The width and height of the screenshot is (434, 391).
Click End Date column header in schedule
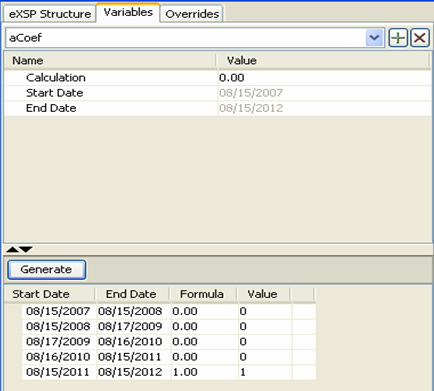(x=133, y=294)
